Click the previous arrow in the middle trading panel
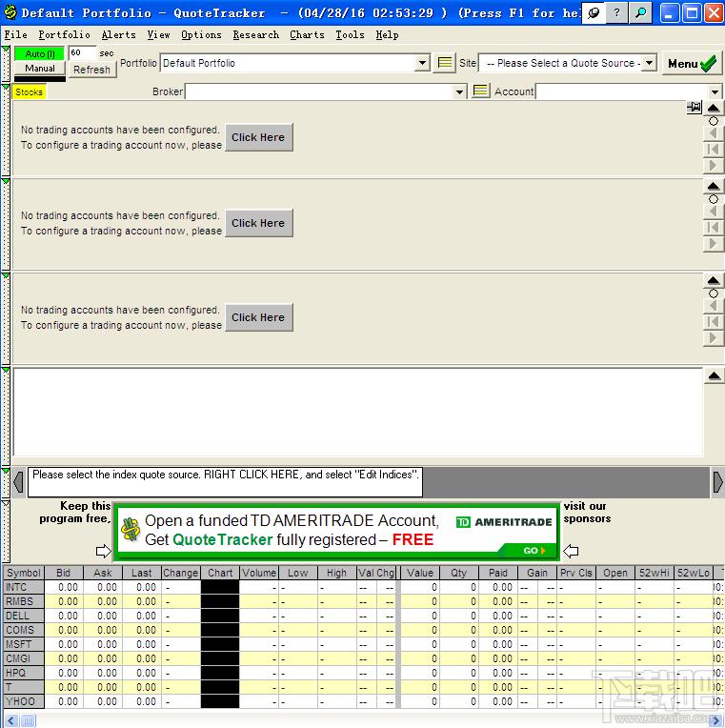 coord(714,212)
